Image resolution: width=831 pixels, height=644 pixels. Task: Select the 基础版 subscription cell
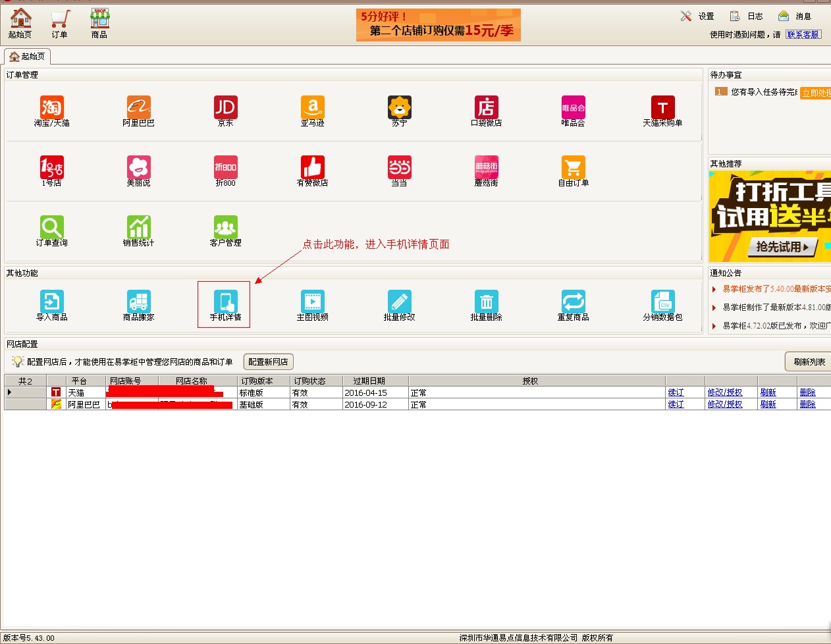[x=264, y=404]
